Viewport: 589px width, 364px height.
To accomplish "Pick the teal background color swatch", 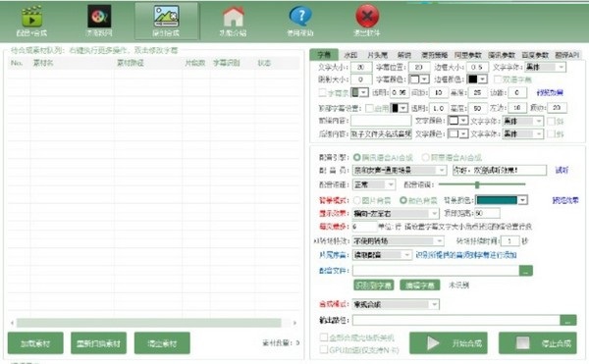I will pyautogui.click(x=497, y=200).
